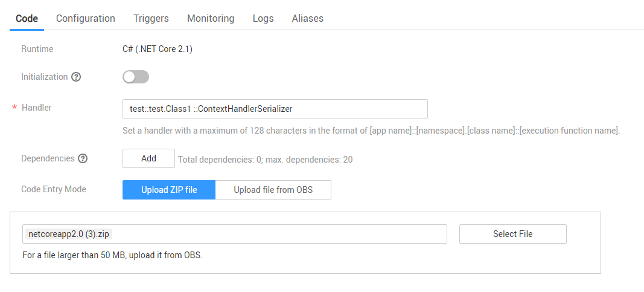This screenshot has width=644, height=292.
Task: Click the Initialization help question mark icon
Action: pyautogui.click(x=76, y=77)
